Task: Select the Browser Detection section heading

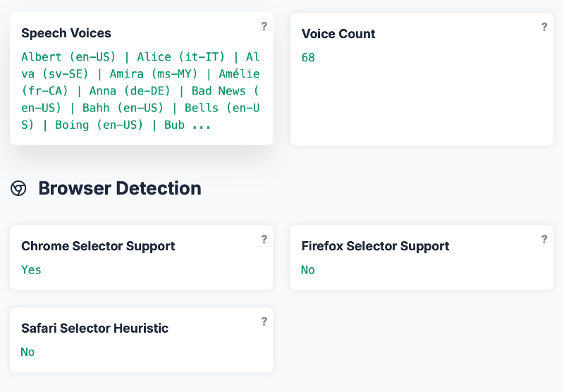Action: tap(119, 188)
